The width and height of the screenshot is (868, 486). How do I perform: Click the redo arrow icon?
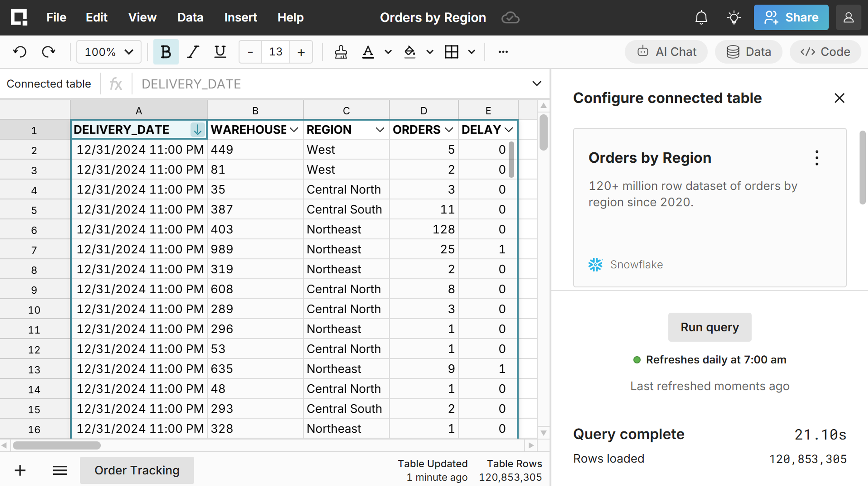48,52
